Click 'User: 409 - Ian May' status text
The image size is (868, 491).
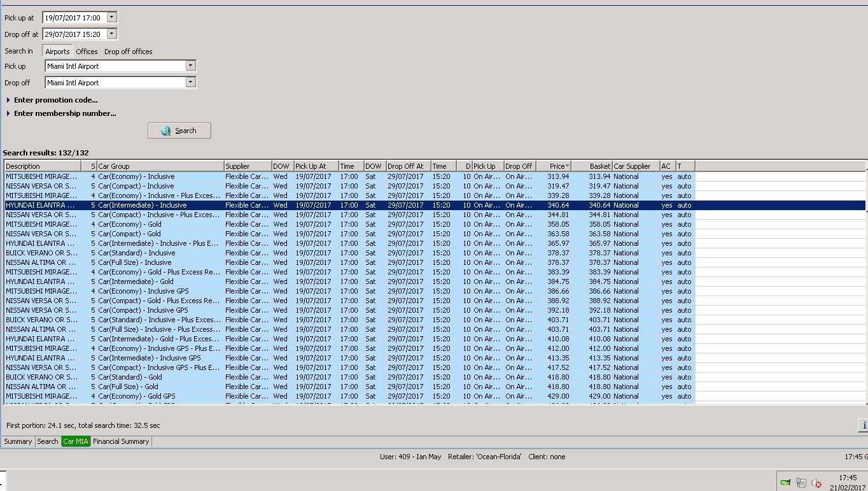410,457
